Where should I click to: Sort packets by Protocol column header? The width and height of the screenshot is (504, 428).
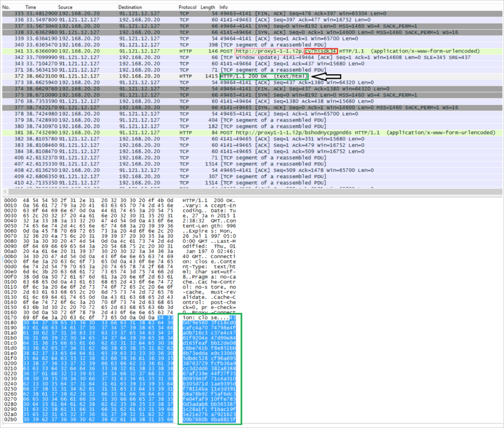pos(187,7)
